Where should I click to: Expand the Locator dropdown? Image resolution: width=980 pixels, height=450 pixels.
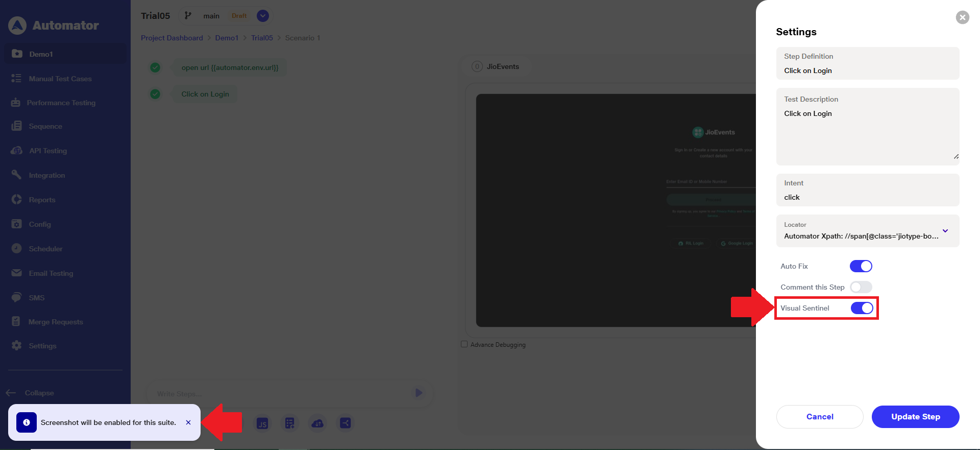coord(945,231)
